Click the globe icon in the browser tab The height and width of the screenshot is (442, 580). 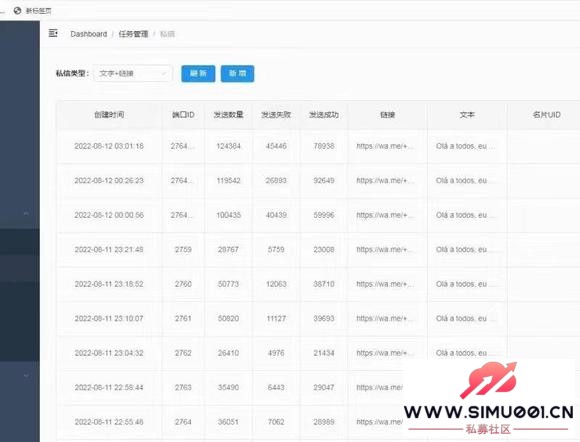pos(17,11)
